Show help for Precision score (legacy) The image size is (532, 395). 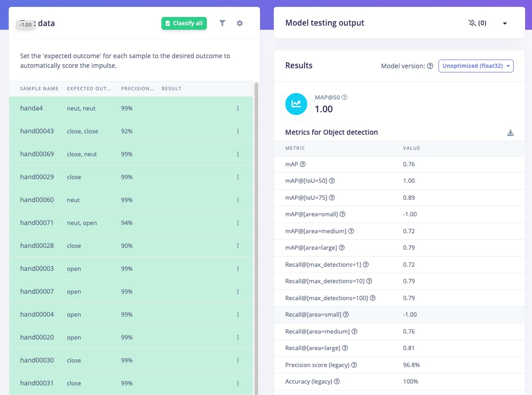coord(354,365)
